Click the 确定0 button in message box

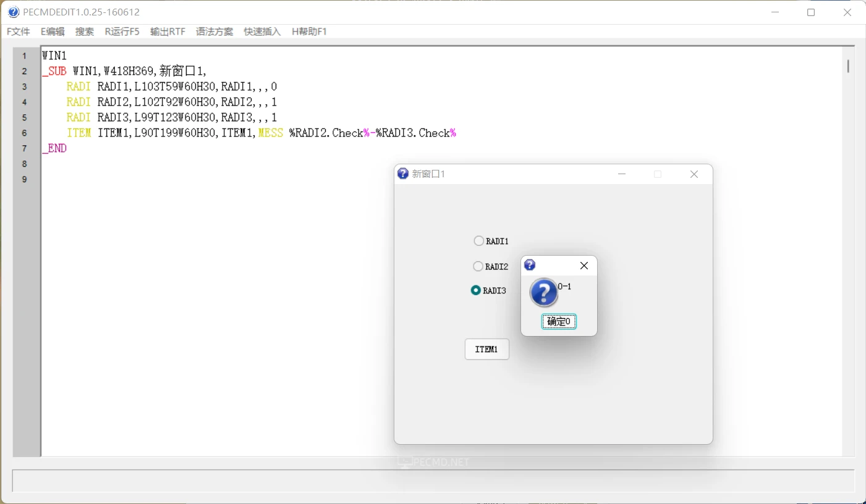click(559, 321)
